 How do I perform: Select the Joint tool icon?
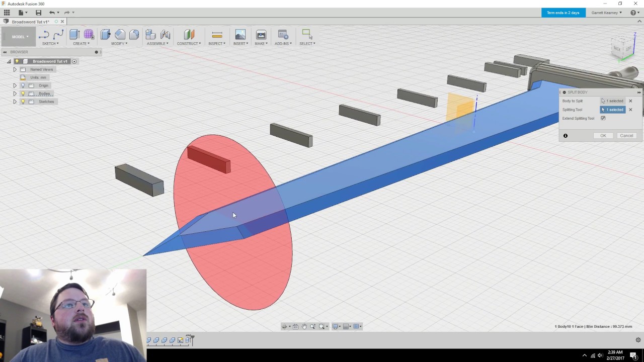165,34
